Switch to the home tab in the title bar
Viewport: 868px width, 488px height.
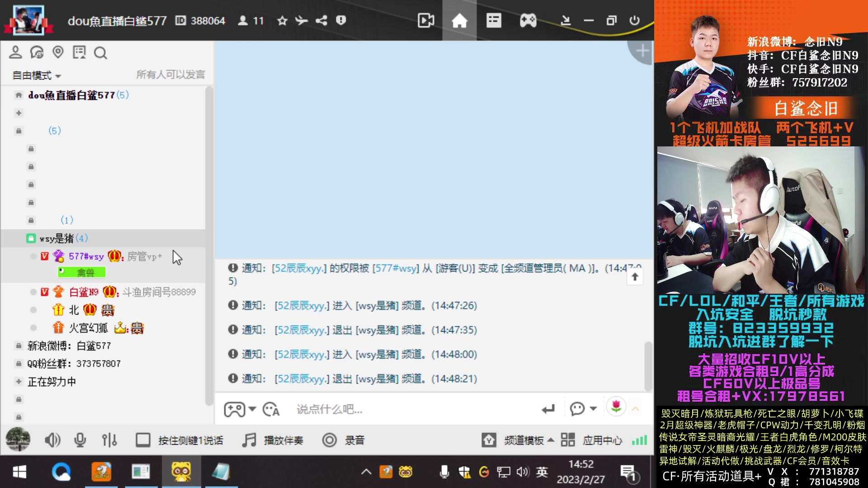(459, 20)
